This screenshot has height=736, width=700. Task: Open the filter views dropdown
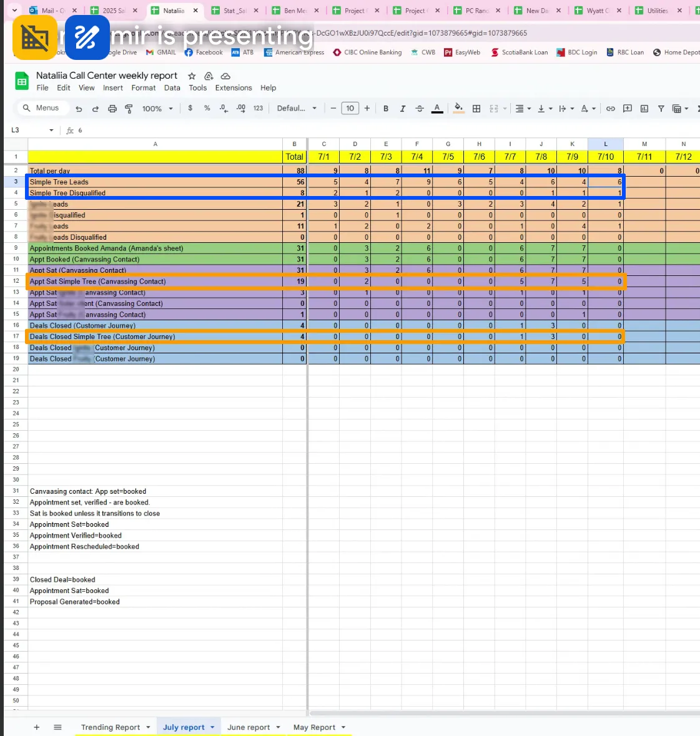[x=680, y=109]
